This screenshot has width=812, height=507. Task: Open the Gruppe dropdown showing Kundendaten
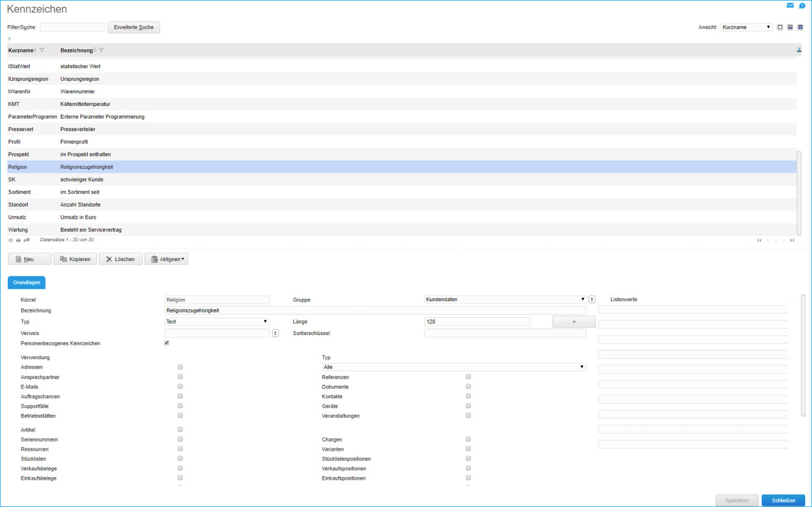click(505, 299)
